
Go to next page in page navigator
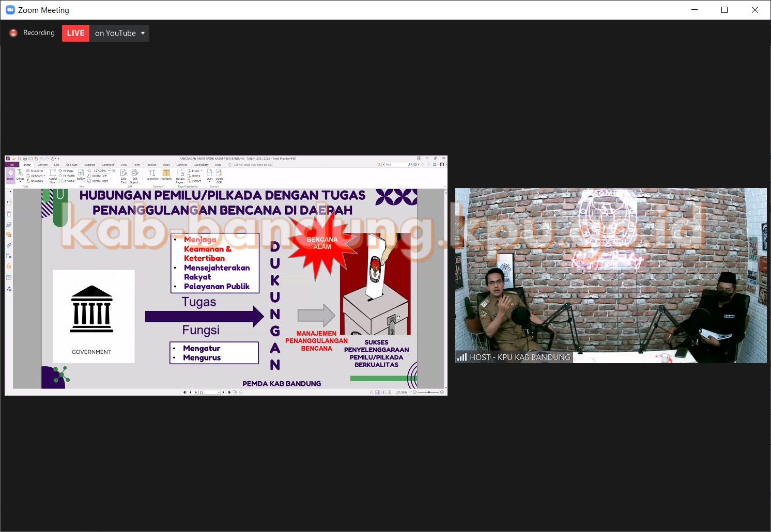223,392
